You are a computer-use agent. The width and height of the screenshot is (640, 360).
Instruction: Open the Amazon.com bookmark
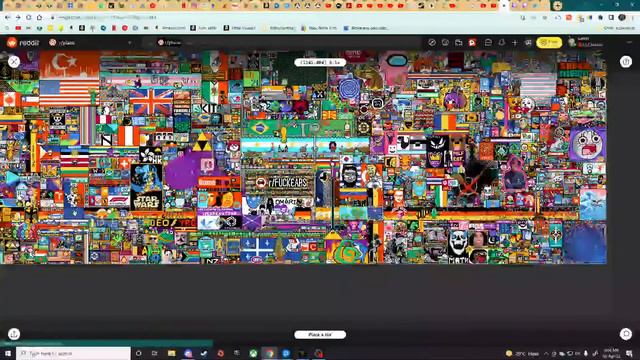point(170,28)
